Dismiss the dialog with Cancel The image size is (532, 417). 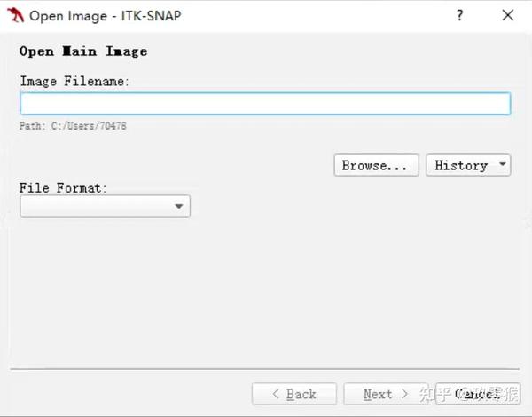pyautogui.click(x=478, y=394)
